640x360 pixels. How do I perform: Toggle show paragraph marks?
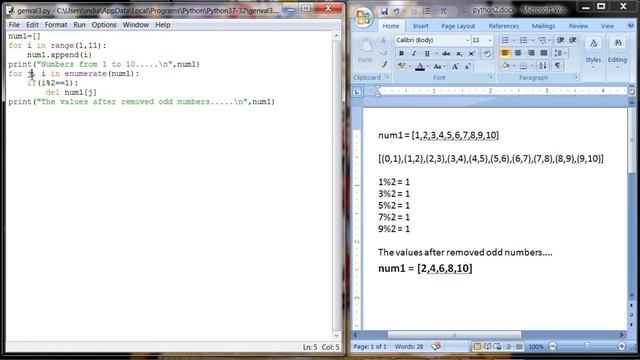point(557,66)
